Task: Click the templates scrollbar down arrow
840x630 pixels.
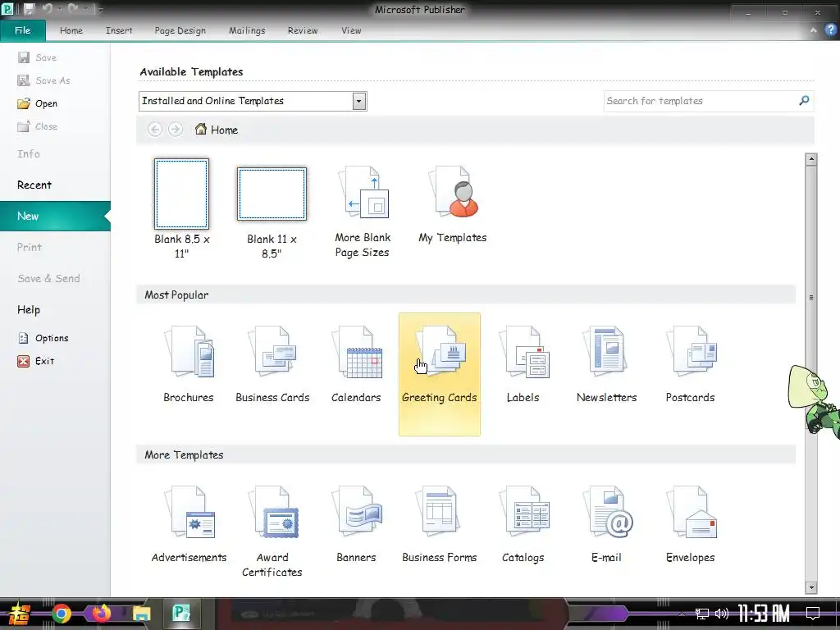Action: click(811, 587)
